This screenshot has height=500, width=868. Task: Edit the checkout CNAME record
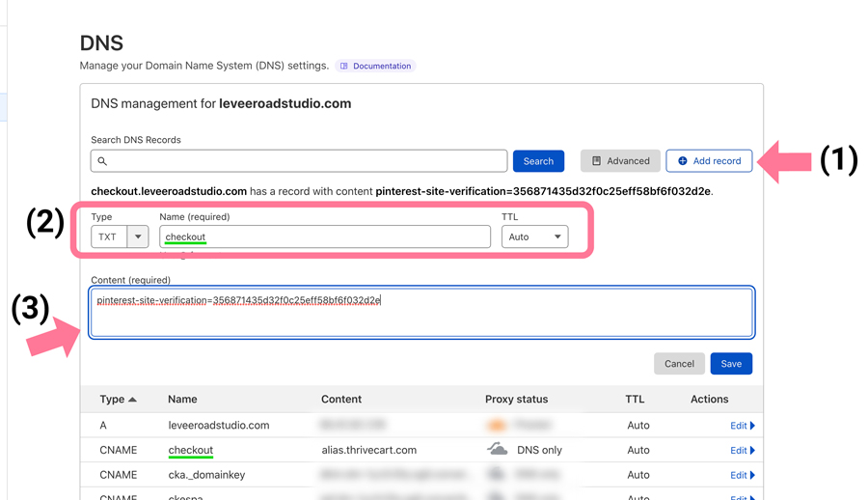point(741,451)
